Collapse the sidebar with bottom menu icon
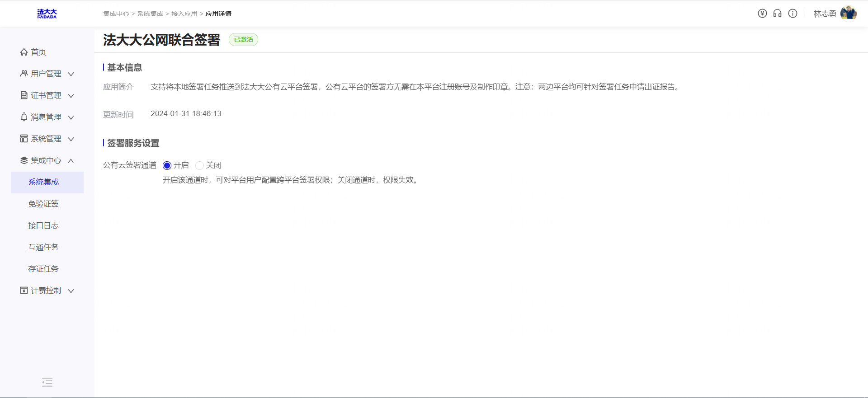The width and height of the screenshot is (868, 398). [x=47, y=382]
